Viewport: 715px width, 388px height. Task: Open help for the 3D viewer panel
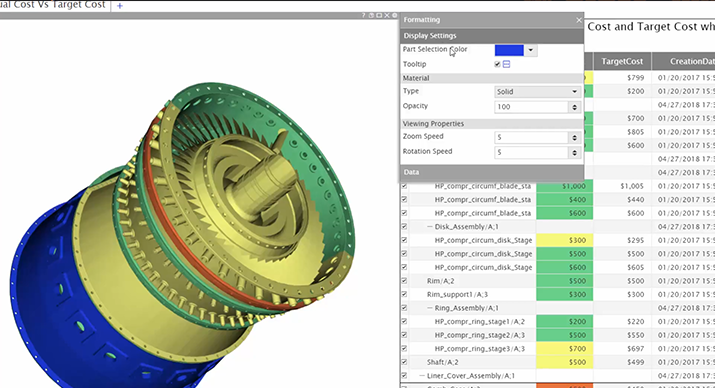(363, 16)
